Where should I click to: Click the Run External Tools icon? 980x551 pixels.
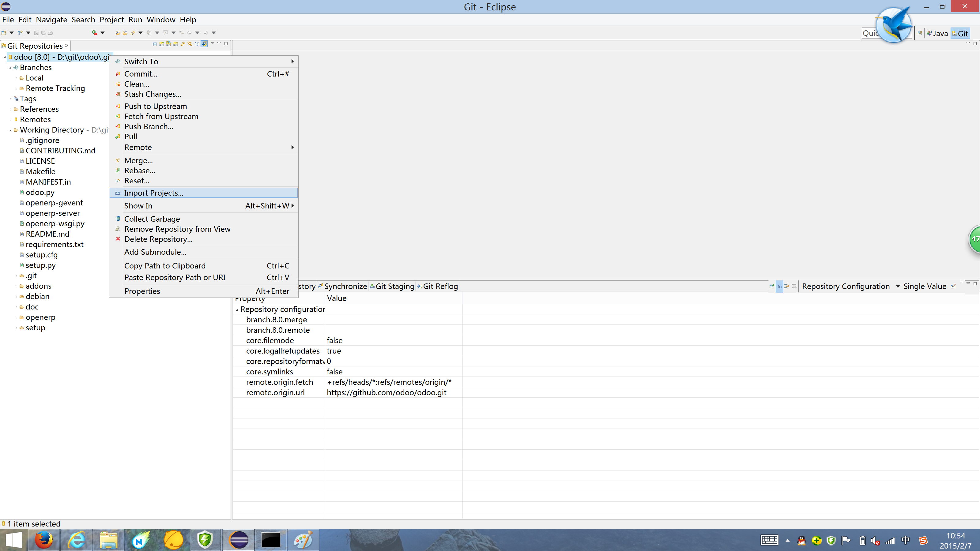[94, 33]
